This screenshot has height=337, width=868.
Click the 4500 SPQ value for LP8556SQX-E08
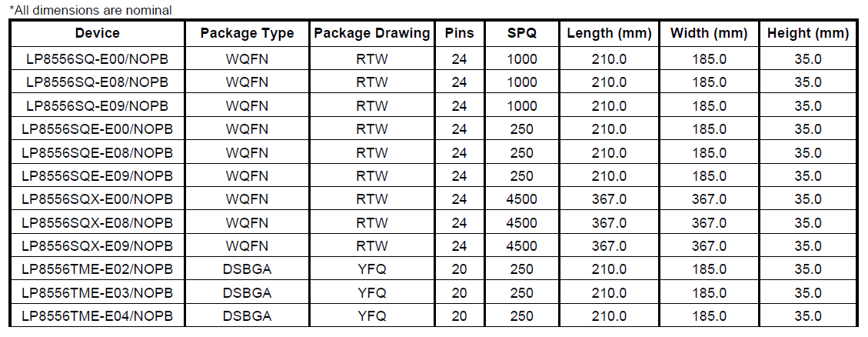521,223
